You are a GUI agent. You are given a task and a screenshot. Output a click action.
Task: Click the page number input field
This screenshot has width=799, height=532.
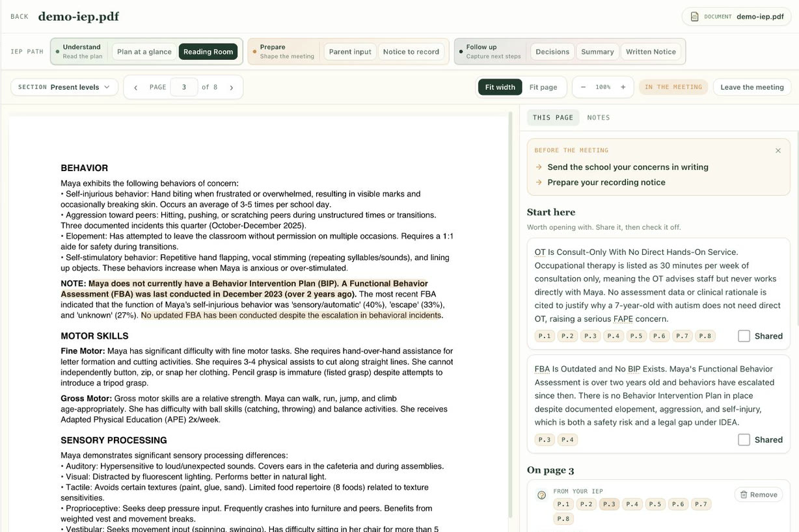(x=184, y=87)
